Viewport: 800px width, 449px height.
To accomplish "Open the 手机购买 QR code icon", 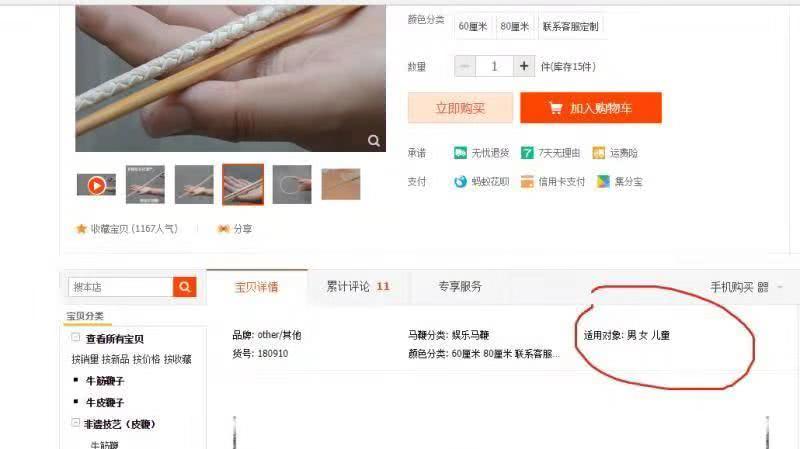I will pyautogui.click(x=763, y=287).
